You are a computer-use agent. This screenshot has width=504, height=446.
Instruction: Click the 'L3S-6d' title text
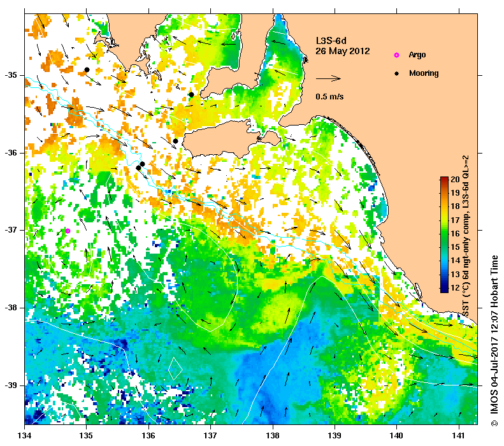coord(331,41)
